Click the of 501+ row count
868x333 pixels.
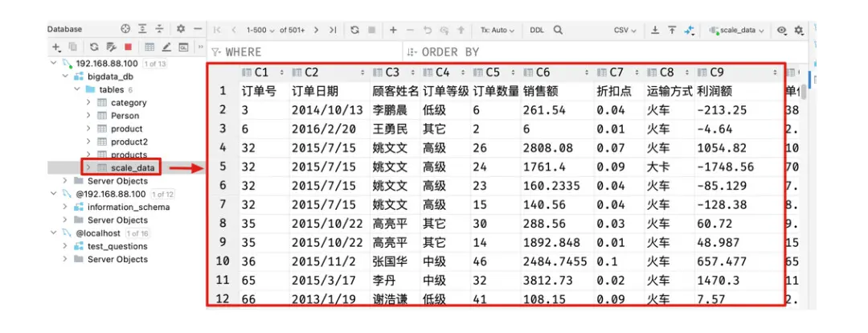tap(293, 30)
